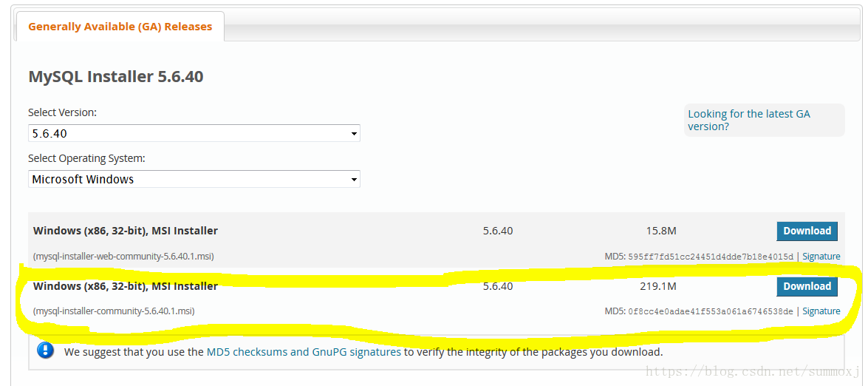Click the 5.6.40 version in the 219.1M row
This screenshot has height=386, width=868.
[498, 286]
